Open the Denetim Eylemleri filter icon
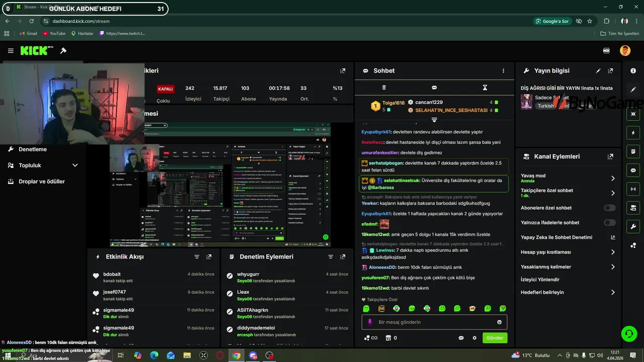644x362 pixels. [x=331, y=257]
